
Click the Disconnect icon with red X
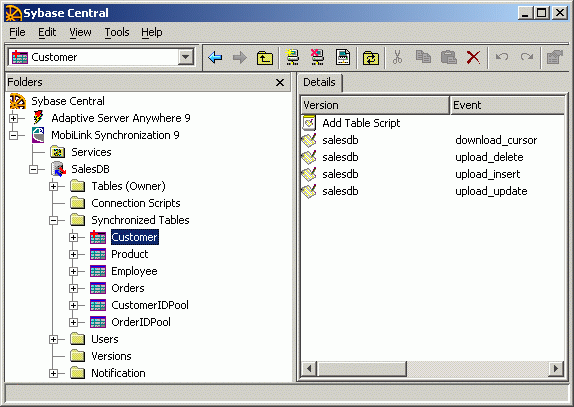[317, 57]
